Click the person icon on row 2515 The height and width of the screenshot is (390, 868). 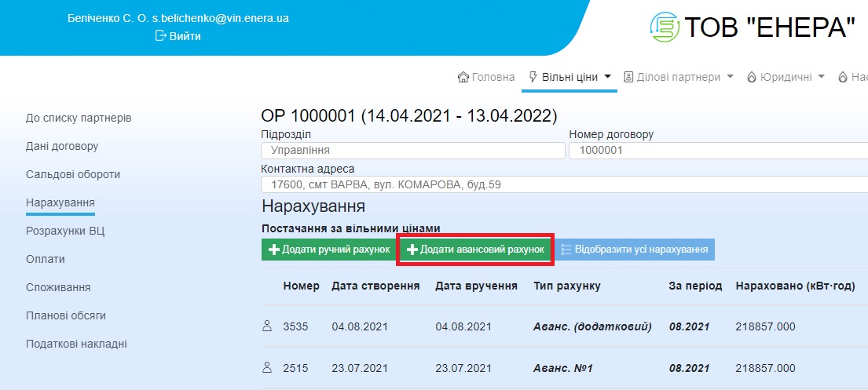pyautogui.click(x=266, y=367)
